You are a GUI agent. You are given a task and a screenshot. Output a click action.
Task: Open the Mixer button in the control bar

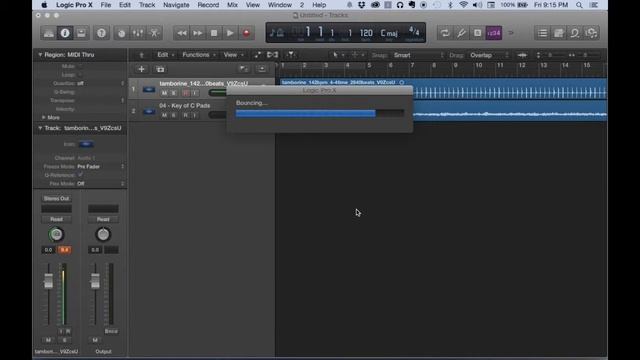[138, 33]
